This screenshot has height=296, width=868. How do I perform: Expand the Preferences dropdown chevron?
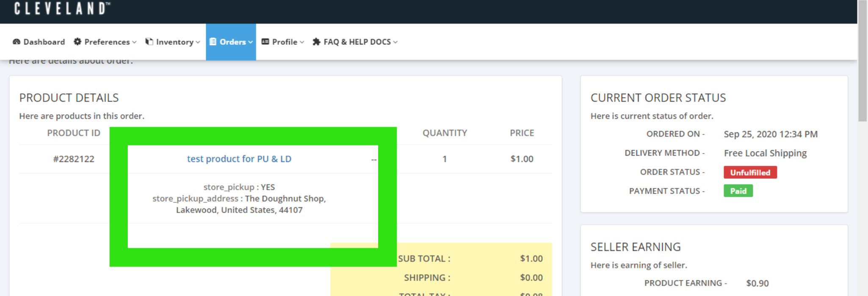coord(134,42)
